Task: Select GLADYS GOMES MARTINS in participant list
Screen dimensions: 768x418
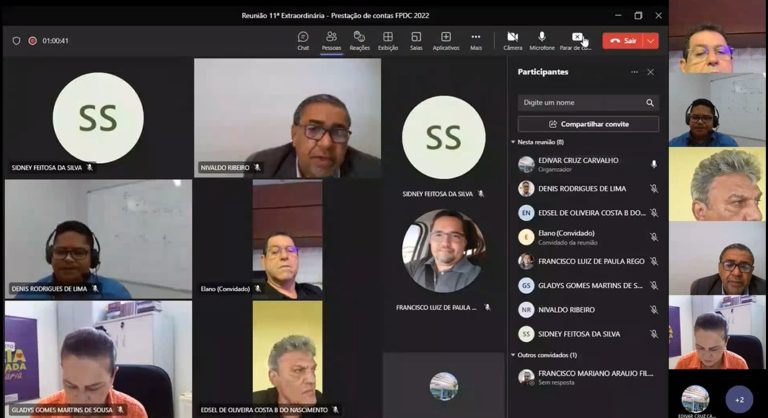Action: click(x=588, y=285)
